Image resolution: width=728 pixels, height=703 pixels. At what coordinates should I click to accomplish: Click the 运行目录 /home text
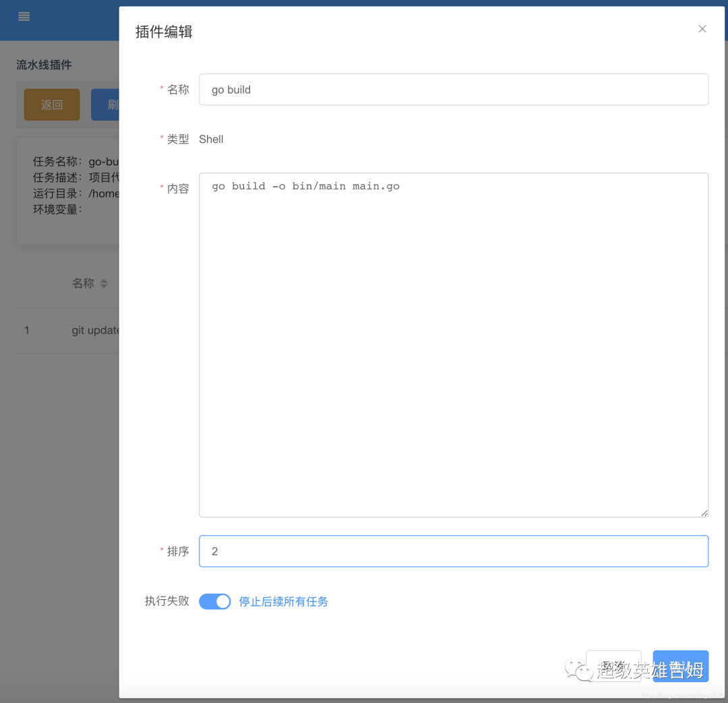(75, 193)
